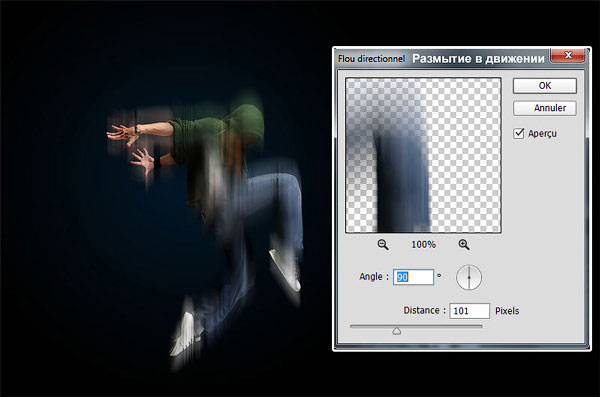Screen dimensions: 600x397
Task: Zoom out the filter preview
Action: (x=383, y=244)
